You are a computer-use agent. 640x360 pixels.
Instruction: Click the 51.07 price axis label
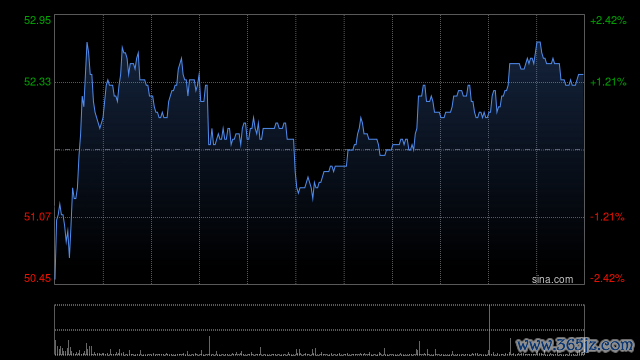38,217
